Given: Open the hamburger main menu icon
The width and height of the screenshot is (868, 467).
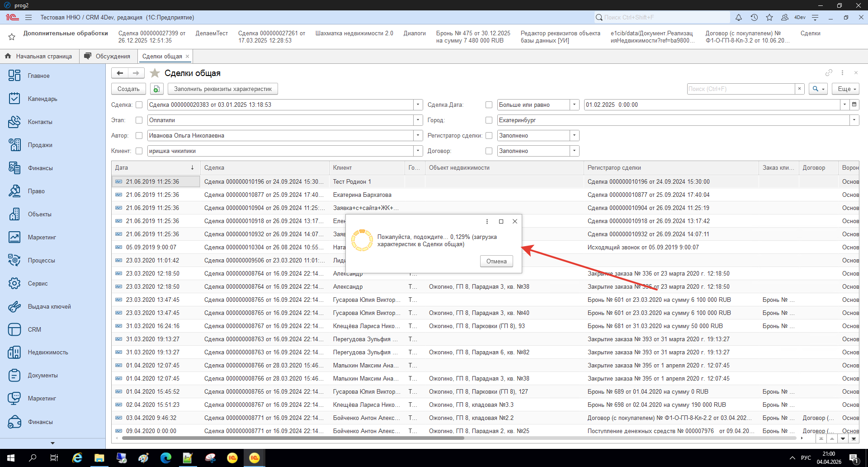Looking at the screenshot, I should coord(28,18).
